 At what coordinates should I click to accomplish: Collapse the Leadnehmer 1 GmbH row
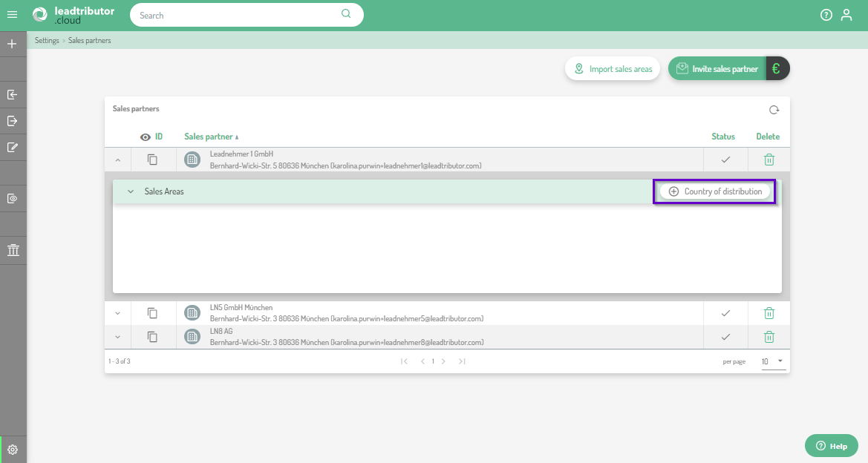tap(117, 160)
